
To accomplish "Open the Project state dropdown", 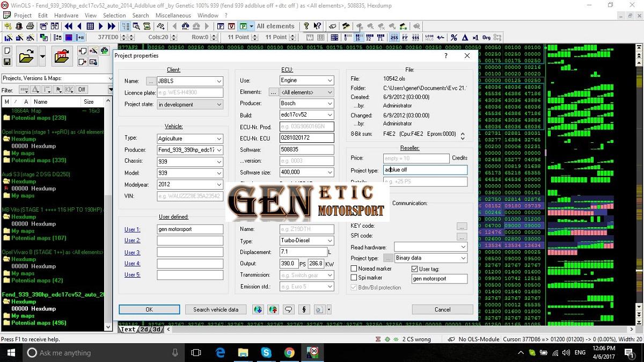I will (219, 105).
